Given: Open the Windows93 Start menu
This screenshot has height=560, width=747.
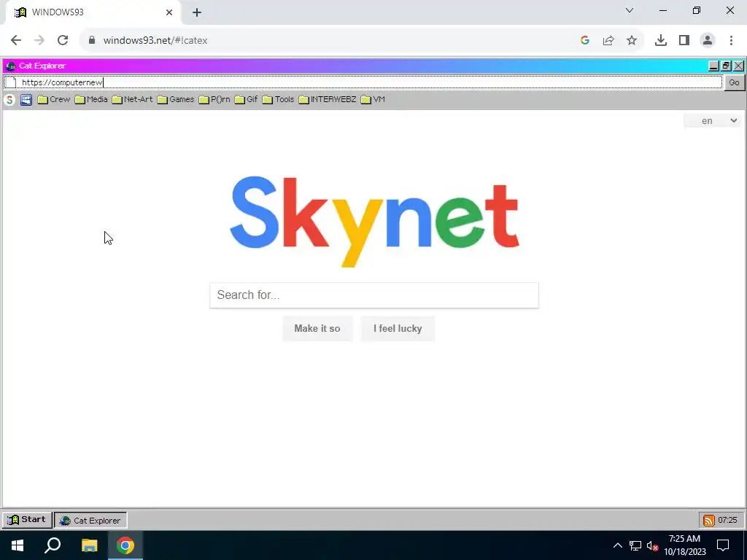Looking at the screenshot, I should [x=27, y=519].
